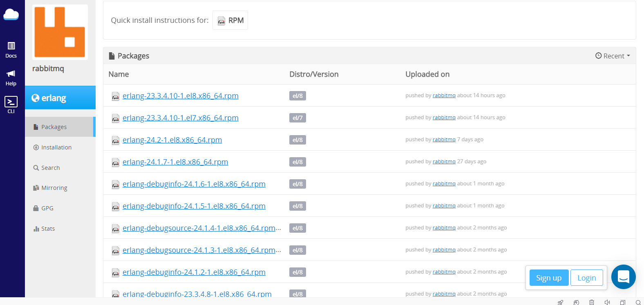Open GPG in the sidebar
The width and height of the screenshot is (644, 305).
pyautogui.click(x=43, y=208)
